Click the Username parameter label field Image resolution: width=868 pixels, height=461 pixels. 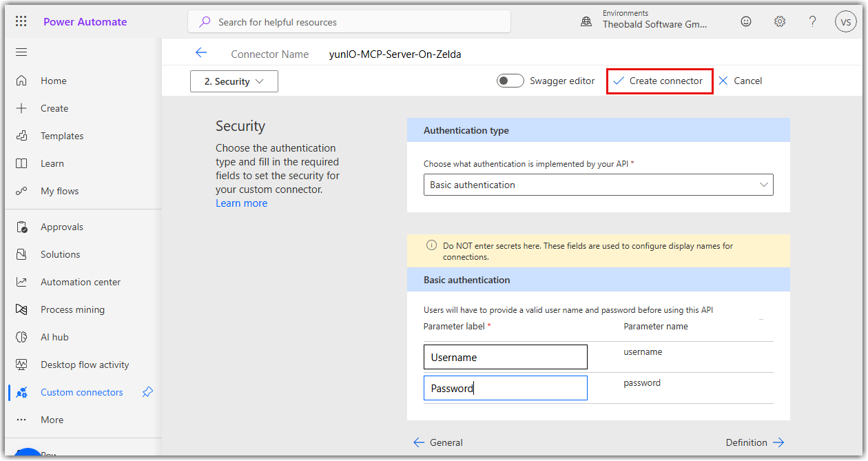[x=505, y=357]
